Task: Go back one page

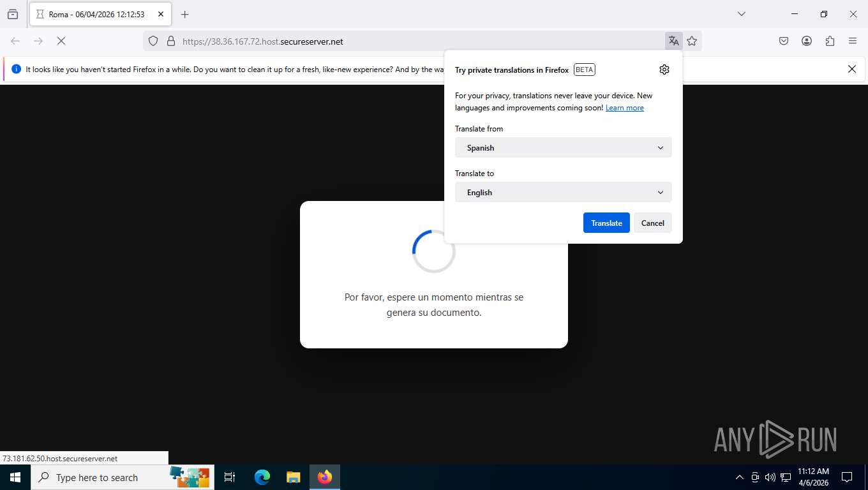Action: (15, 41)
